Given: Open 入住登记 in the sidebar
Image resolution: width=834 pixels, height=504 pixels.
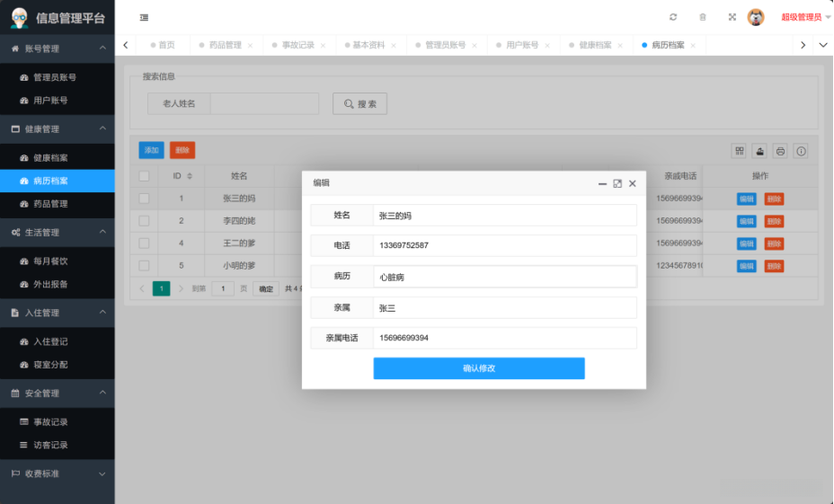Looking at the screenshot, I should coord(57,341).
